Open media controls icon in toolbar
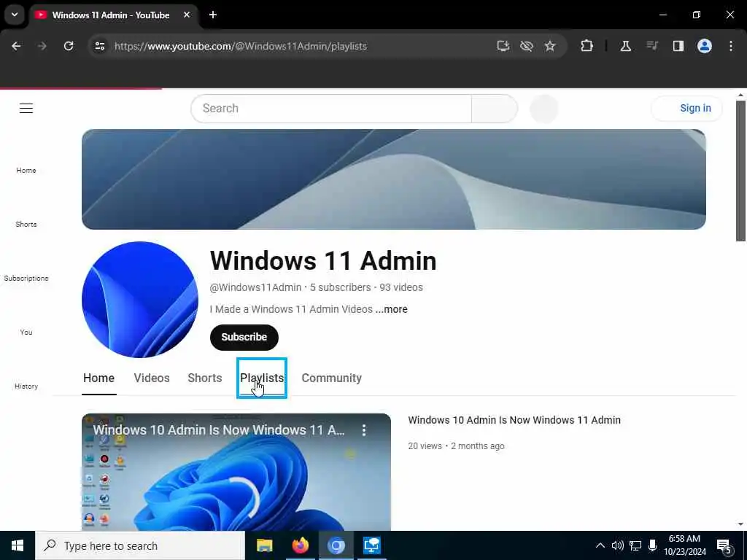The image size is (747, 560). click(651, 46)
